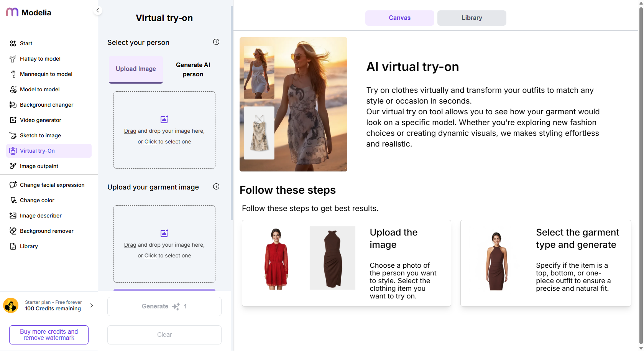Expand the Starter plan details

(x=91, y=305)
